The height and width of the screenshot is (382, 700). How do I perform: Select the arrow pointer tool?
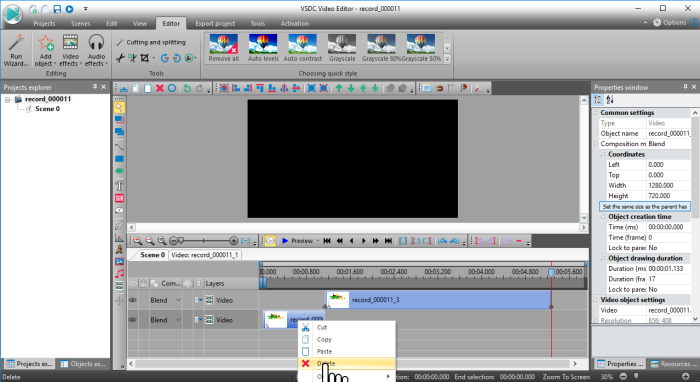point(119,107)
